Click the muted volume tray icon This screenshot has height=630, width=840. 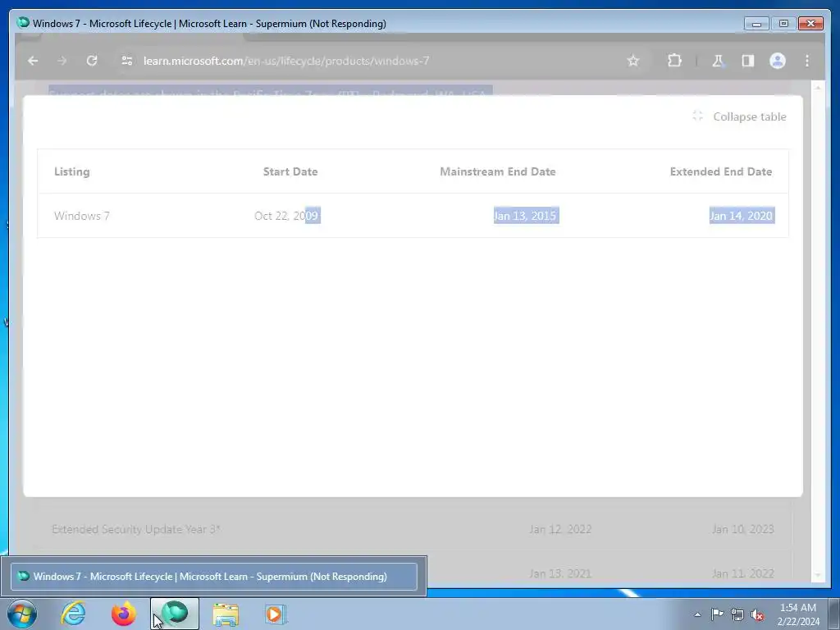(x=757, y=614)
